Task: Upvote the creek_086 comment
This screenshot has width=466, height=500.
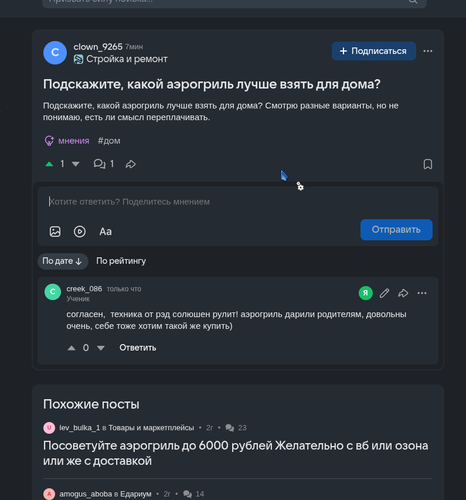Action: [71, 348]
